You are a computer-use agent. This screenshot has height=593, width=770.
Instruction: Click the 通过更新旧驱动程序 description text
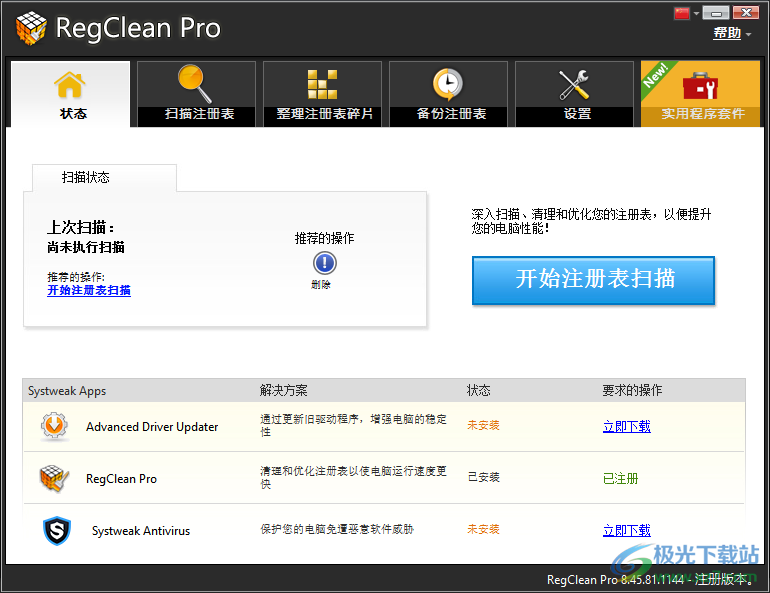coord(353,425)
